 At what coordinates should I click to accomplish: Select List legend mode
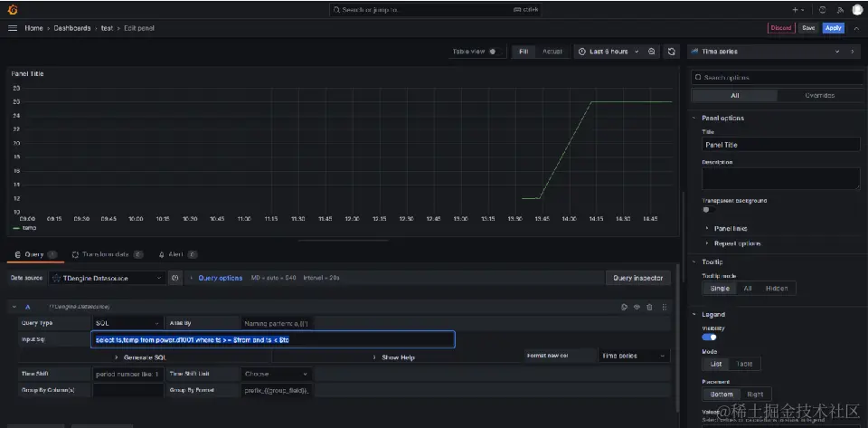point(716,364)
